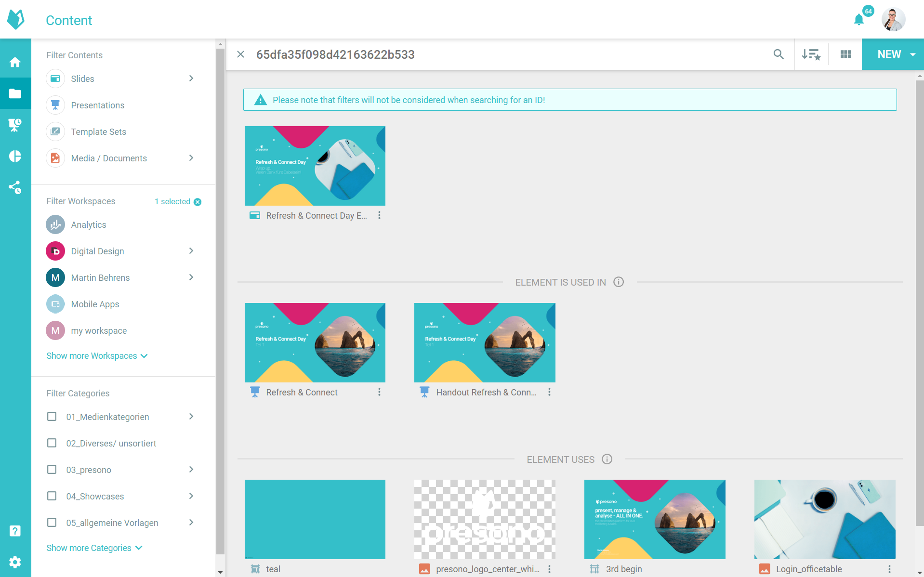Expand the Slides filter

[x=191, y=79]
